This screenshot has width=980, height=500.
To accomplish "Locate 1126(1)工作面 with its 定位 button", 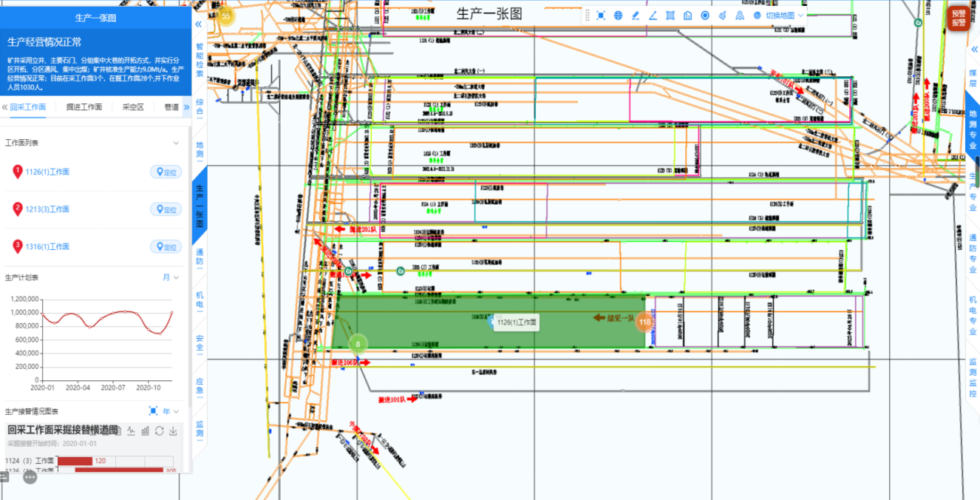I will (x=166, y=172).
